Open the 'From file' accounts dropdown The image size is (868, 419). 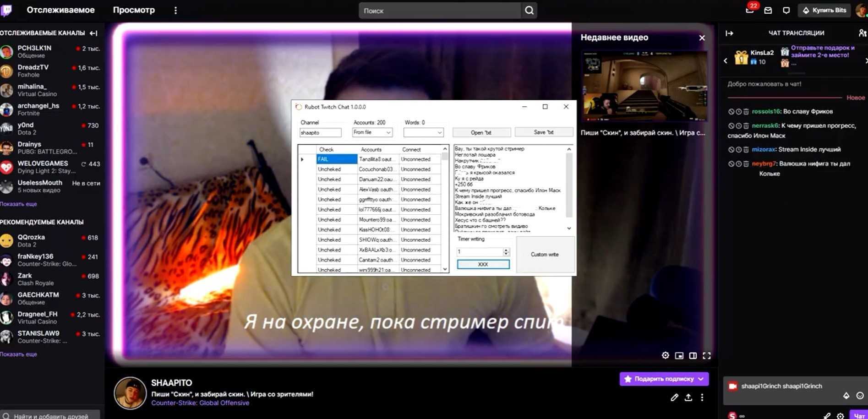coord(372,132)
